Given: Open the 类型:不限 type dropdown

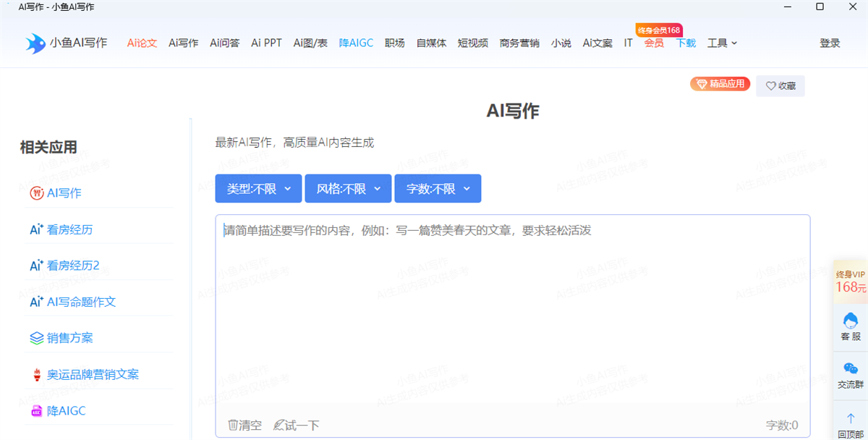Looking at the screenshot, I should click(258, 188).
